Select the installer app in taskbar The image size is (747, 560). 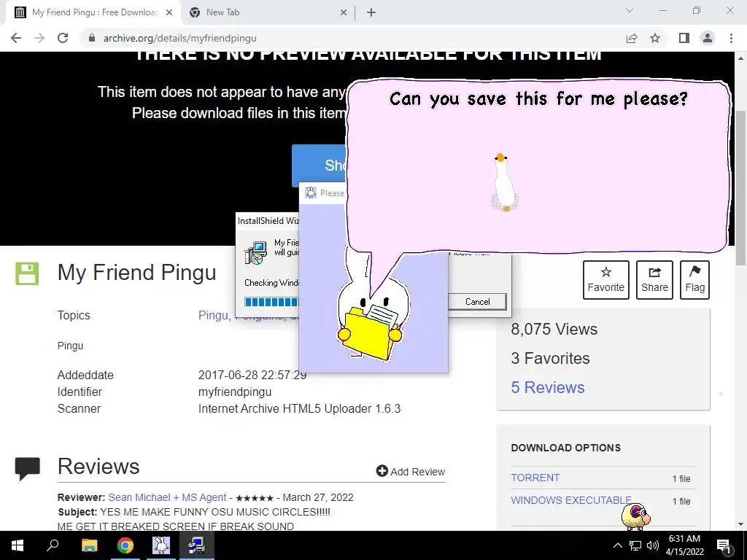(197, 545)
